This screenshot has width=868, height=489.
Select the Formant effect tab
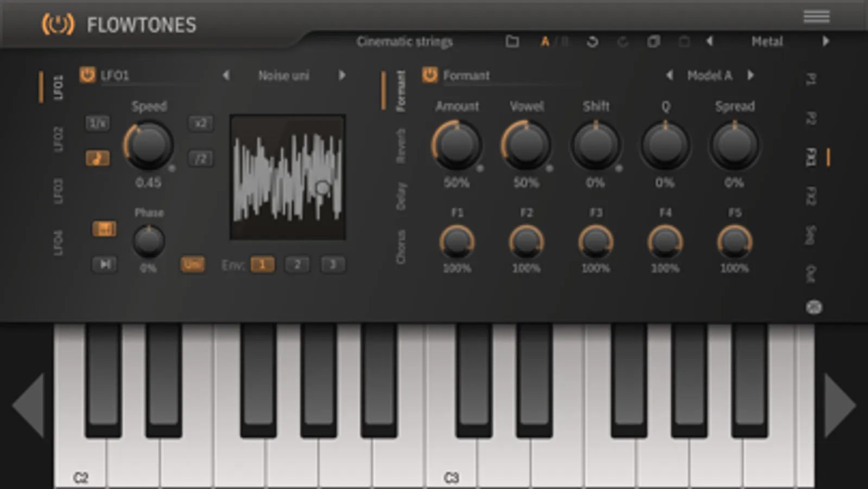click(x=401, y=91)
